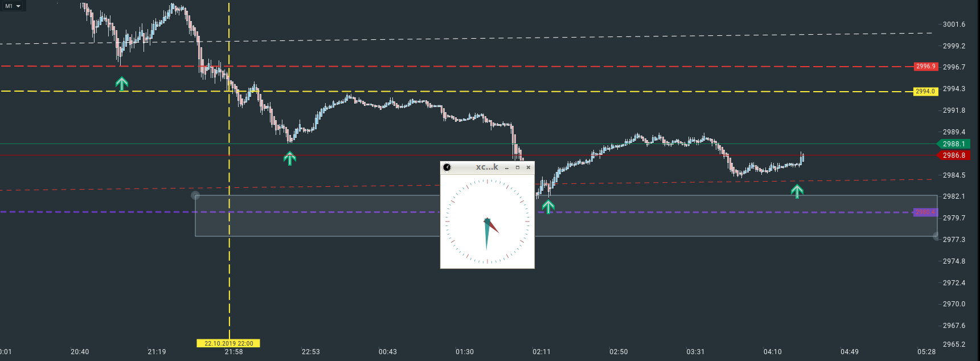Select the yellow 2994.0 price label
The height and width of the screenshot is (361, 980).
pyautogui.click(x=925, y=91)
